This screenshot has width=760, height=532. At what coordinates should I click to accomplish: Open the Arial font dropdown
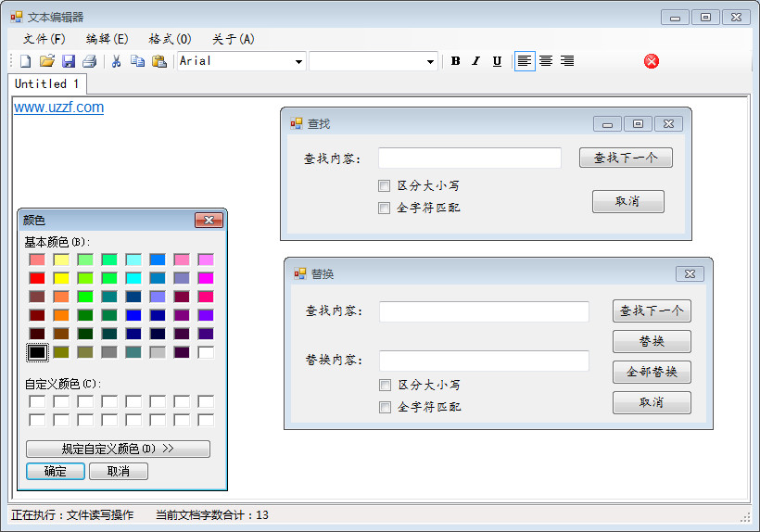click(298, 62)
